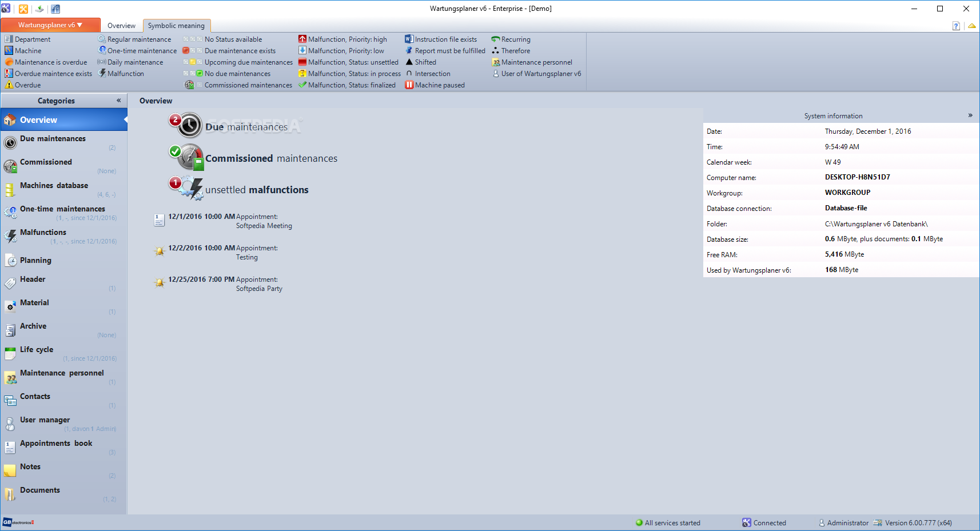The image size is (980, 531).
Task: Click the GB electronics logo in status bar
Action: [18, 522]
